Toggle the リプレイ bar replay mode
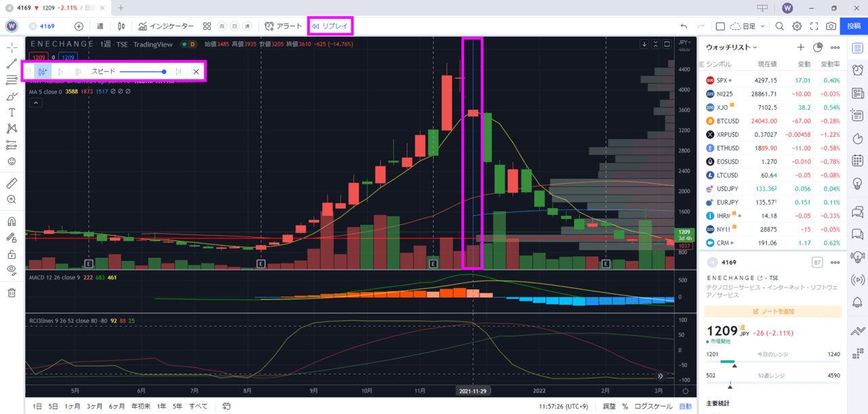Image resolution: width=868 pixels, height=414 pixels. pyautogui.click(x=330, y=26)
